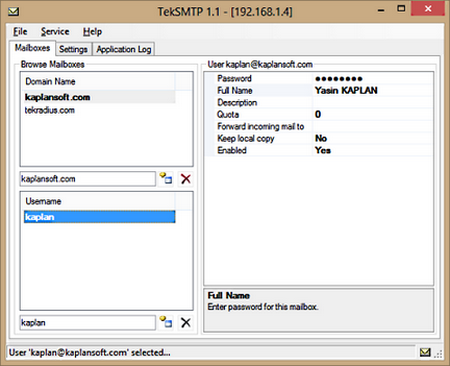Click the envelope status icon in status bar
450x366 pixels.
[x=425, y=352]
